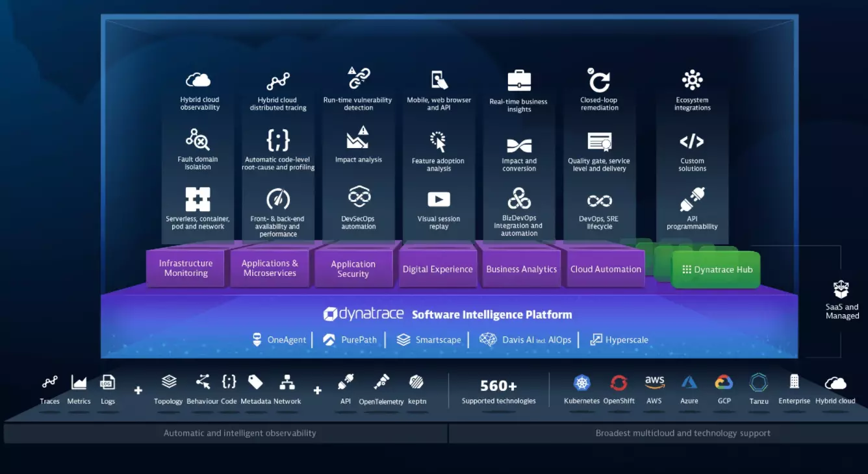Image resolution: width=868 pixels, height=474 pixels.
Task: Click the Azure logo
Action: [689, 382]
